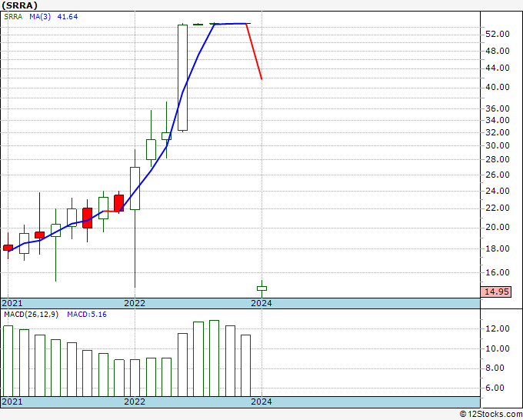Image resolution: width=523 pixels, height=420 pixels.
Task: Click the 26.00 price axis label
Action: (x=498, y=175)
